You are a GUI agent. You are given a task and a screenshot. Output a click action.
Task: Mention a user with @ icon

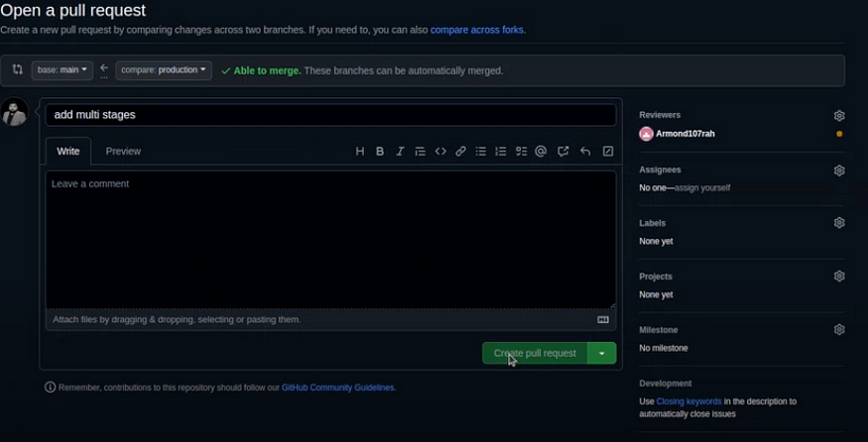tap(541, 151)
